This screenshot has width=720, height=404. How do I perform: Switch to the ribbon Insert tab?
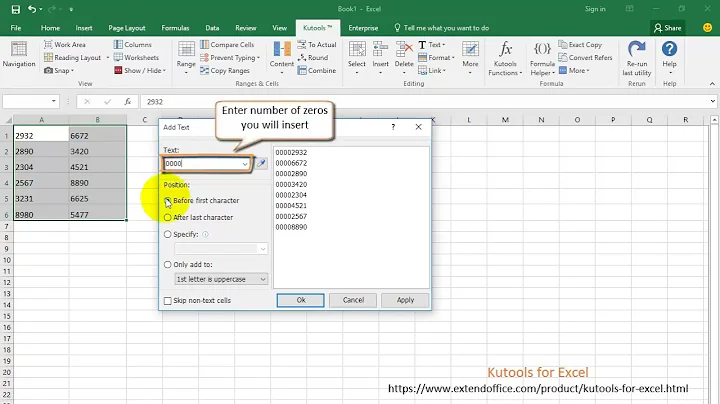coord(84,28)
